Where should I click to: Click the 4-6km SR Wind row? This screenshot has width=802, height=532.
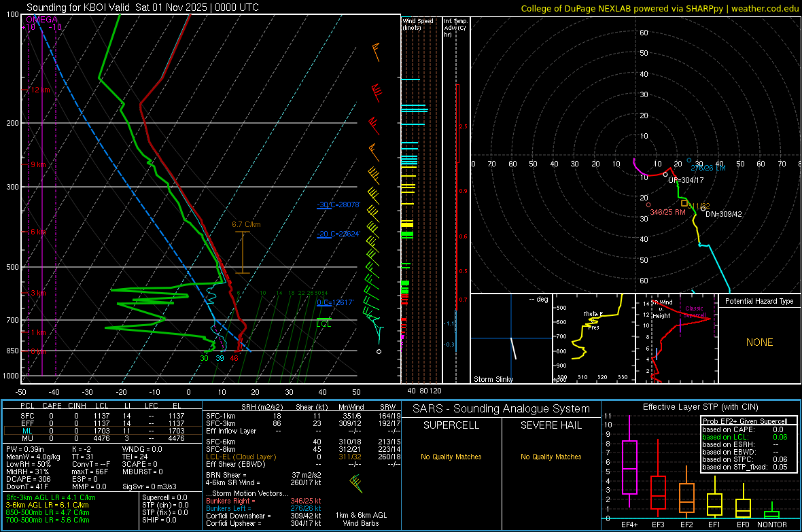click(x=264, y=482)
